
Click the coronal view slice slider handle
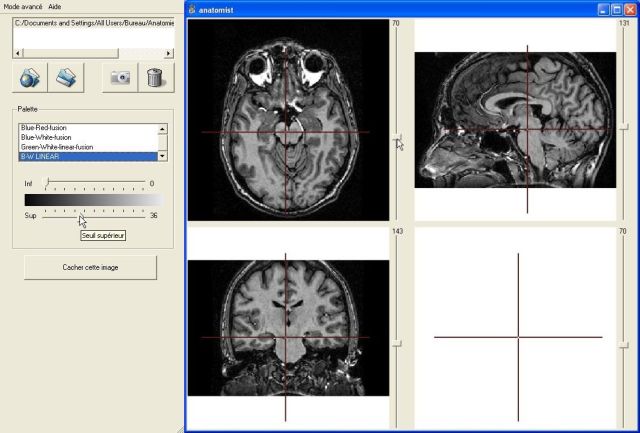coord(397,343)
